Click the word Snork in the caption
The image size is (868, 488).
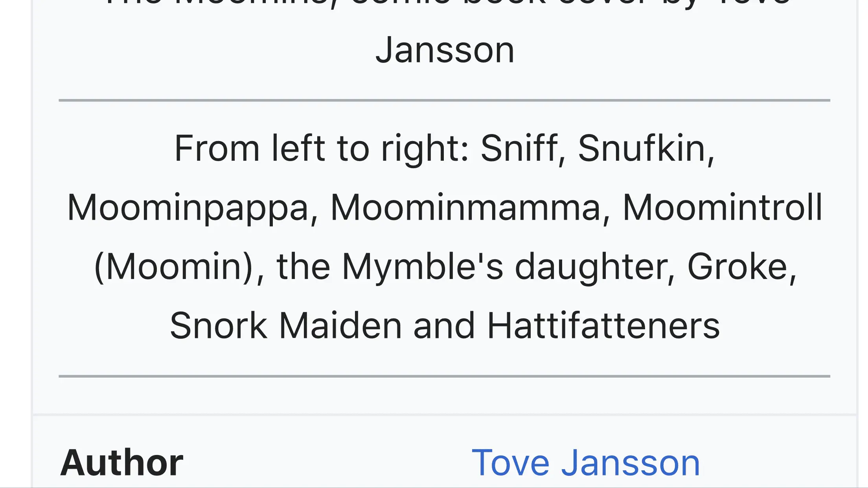pos(218,326)
